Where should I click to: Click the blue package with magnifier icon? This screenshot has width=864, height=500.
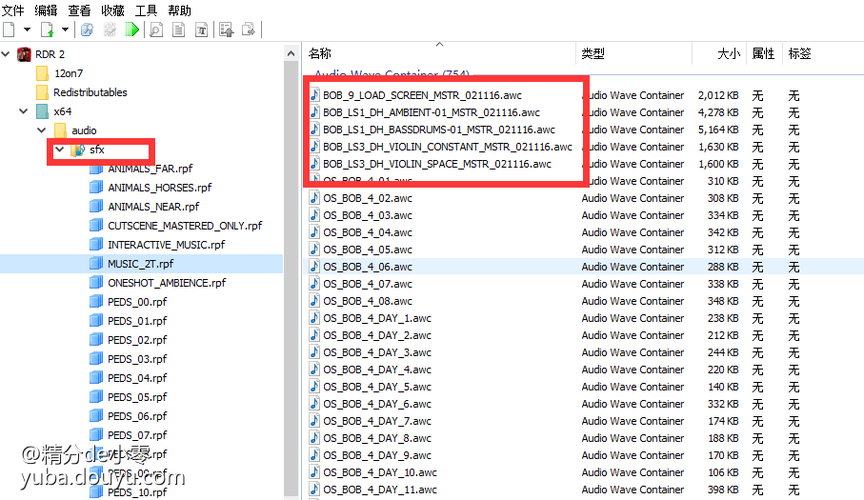pos(87,29)
